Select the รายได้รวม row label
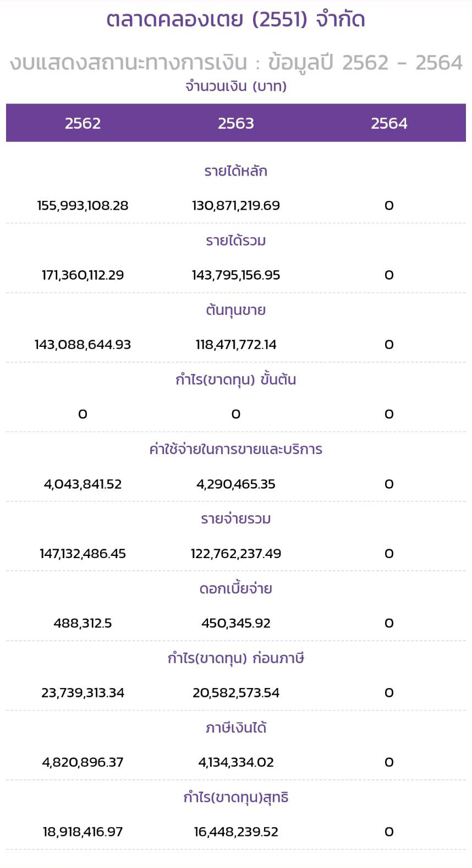The image size is (472, 868). [x=235, y=241]
